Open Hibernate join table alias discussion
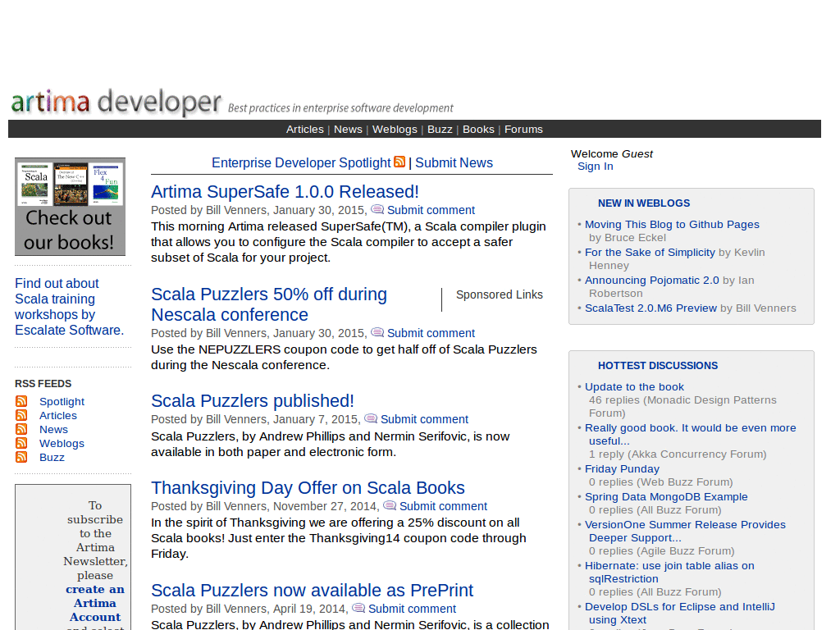840x630 pixels. click(x=669, y=572)
